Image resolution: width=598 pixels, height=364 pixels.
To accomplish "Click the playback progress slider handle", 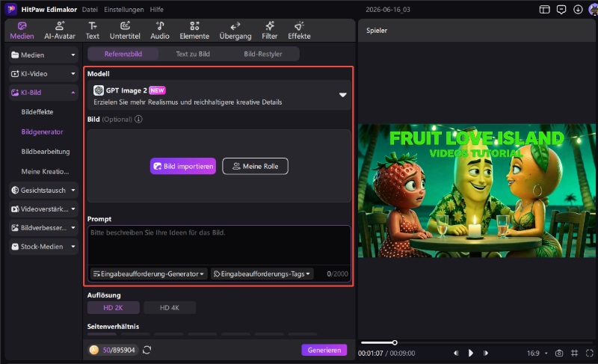I will coord(395,342).
